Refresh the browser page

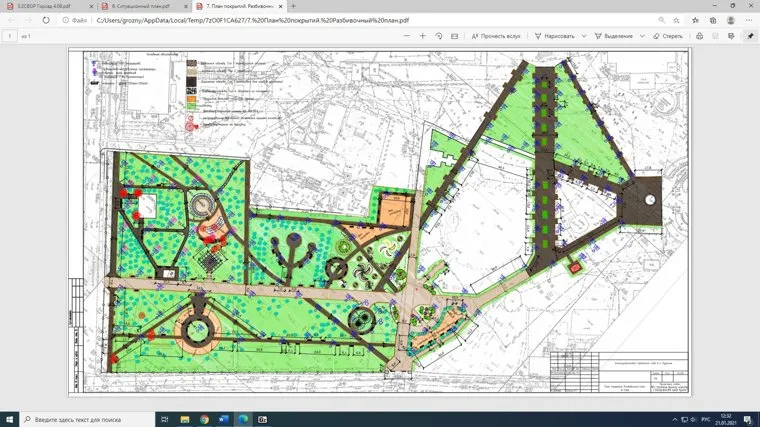(46, 19)
